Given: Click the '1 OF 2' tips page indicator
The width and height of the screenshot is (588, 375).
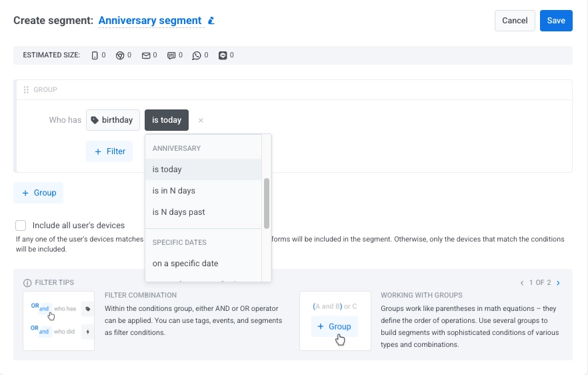Looking at the screenshot, I should pos(540,283).
